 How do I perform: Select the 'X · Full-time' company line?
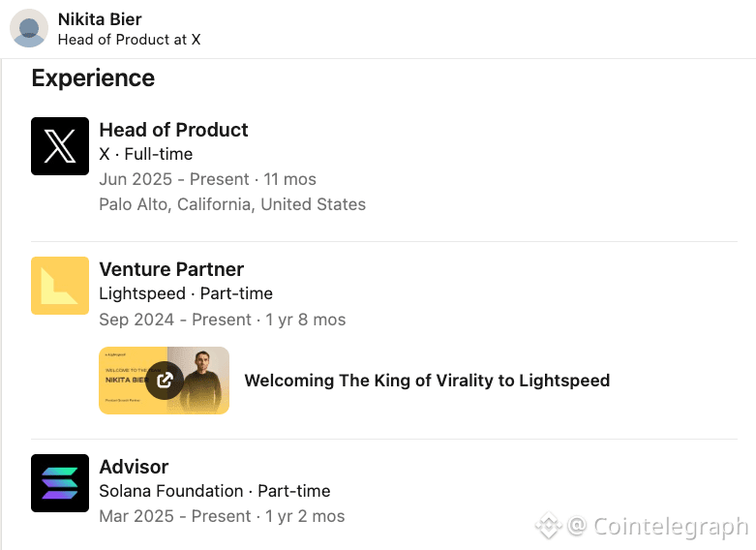tap(146, 154)
